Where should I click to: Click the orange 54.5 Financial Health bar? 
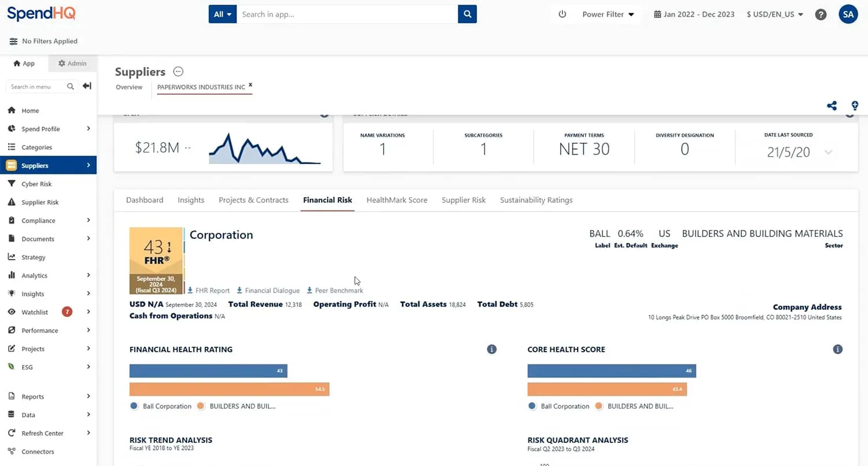tap(229, 389)
